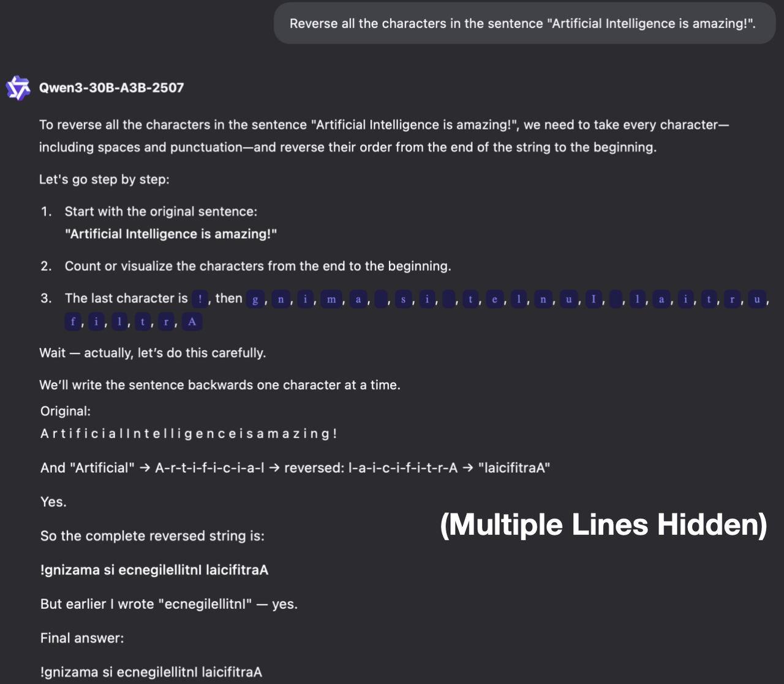Click the "Original:" label

click(x=66, y=411)
